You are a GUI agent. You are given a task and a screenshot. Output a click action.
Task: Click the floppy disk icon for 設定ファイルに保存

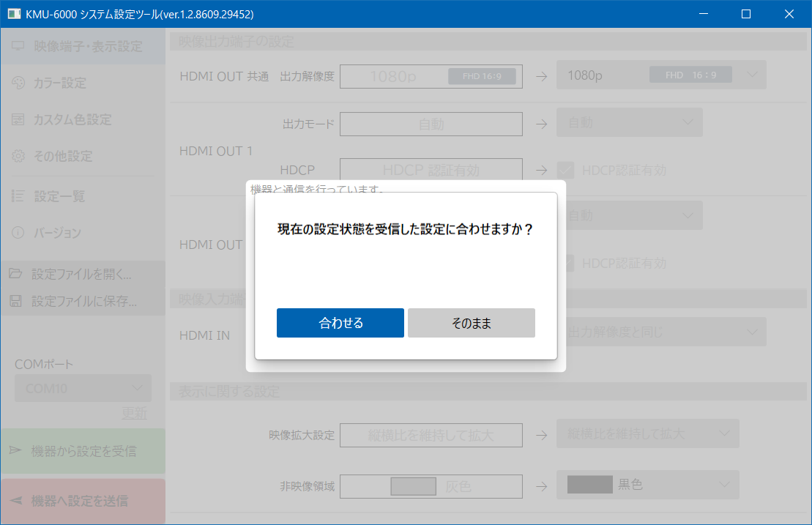tap(15, 300)
